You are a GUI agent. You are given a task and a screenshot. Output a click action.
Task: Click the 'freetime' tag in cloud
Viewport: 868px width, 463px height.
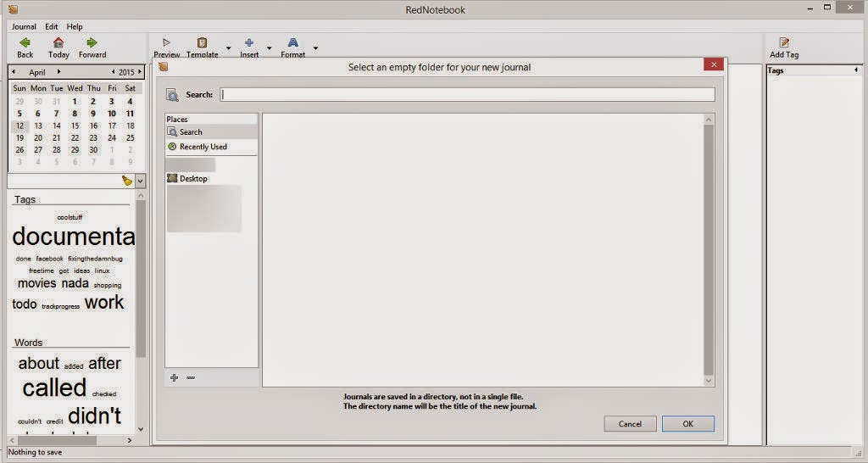coord(42,271)
